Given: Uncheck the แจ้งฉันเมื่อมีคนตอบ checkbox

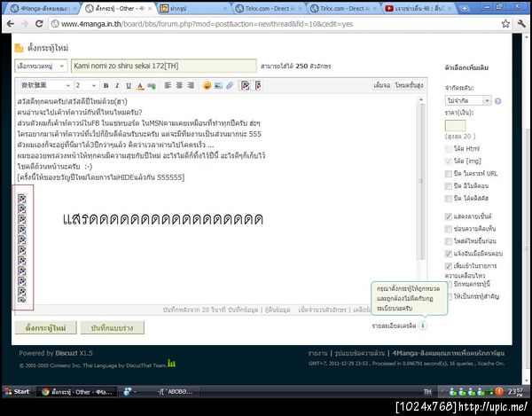Looking at the screenshot, I should pyautogui.click(x=449, y=254).
